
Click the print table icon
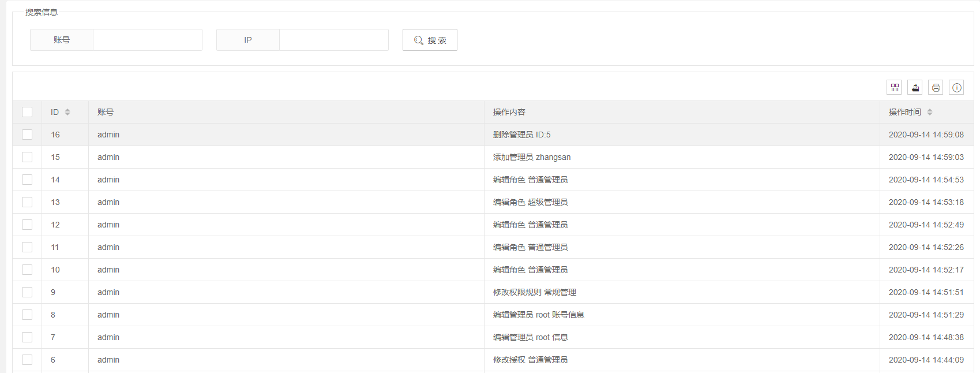pos(936,88)
